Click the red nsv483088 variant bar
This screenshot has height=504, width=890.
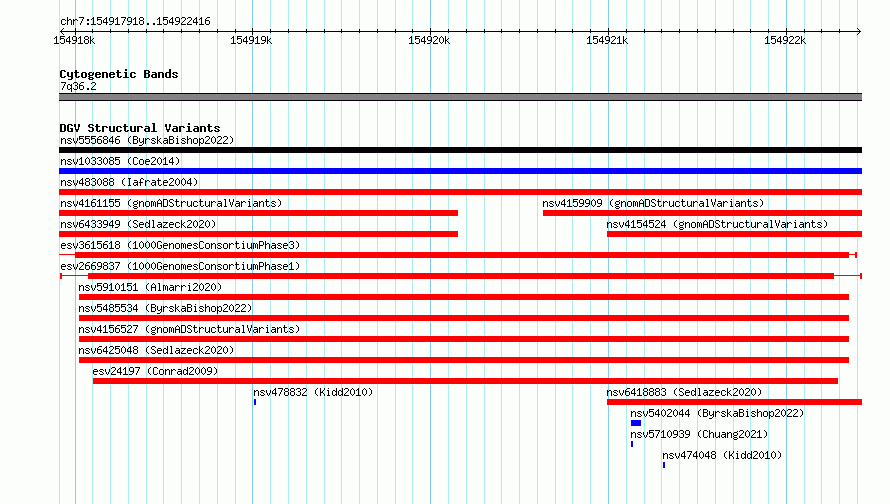tap(460, 192)
